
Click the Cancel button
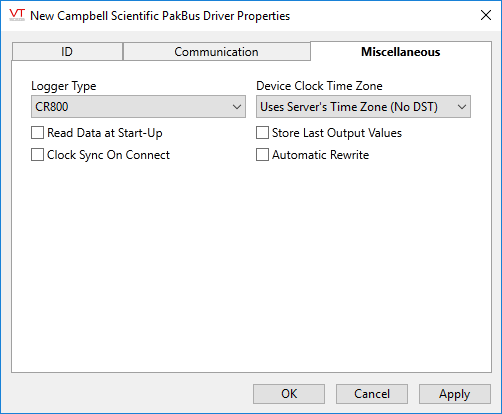(372, 394)
